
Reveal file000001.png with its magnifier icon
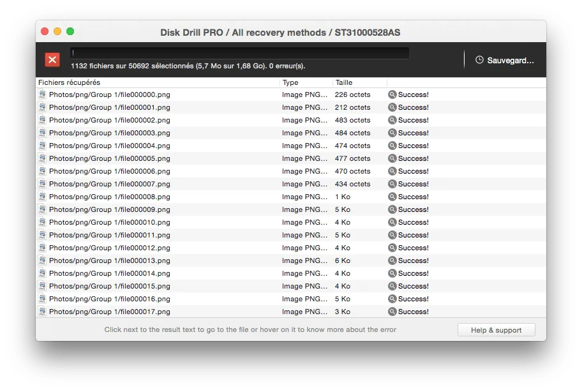pos(392,107)
